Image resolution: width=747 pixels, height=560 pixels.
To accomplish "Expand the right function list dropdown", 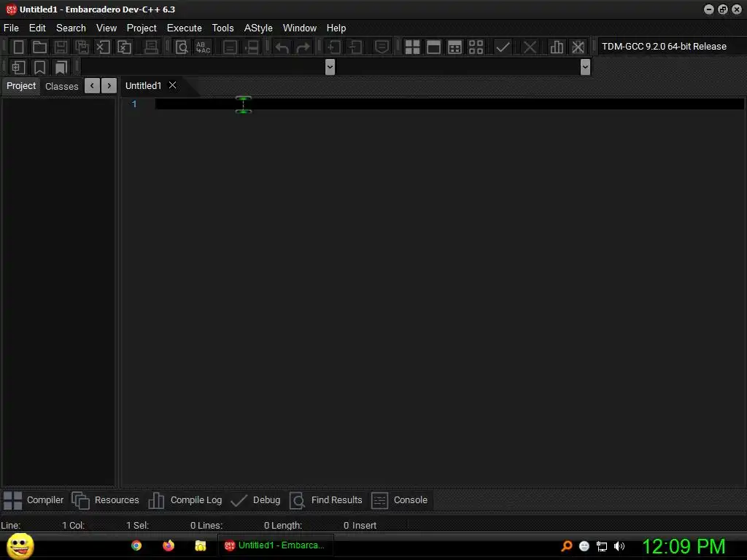I will click(x=585, y=67).
